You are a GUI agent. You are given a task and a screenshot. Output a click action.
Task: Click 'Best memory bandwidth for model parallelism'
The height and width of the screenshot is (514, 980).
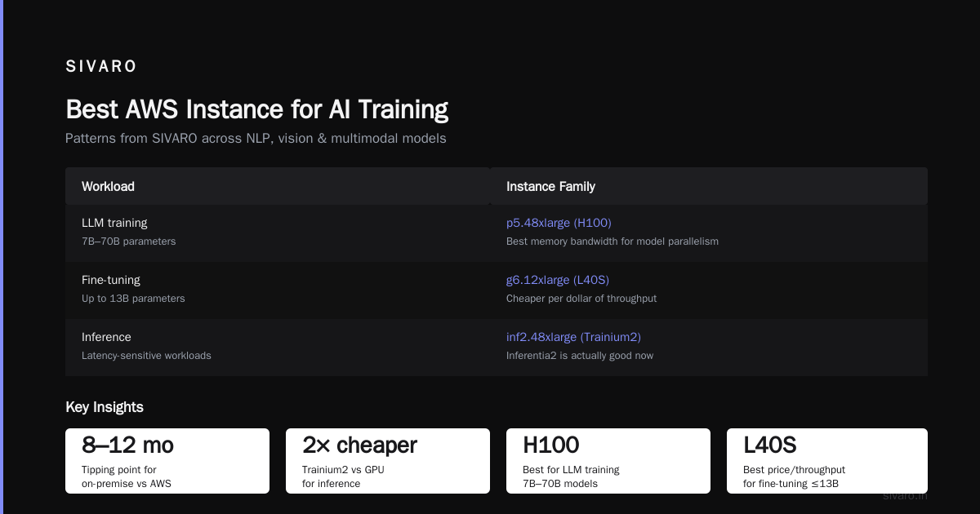click(x=612, y=241)
